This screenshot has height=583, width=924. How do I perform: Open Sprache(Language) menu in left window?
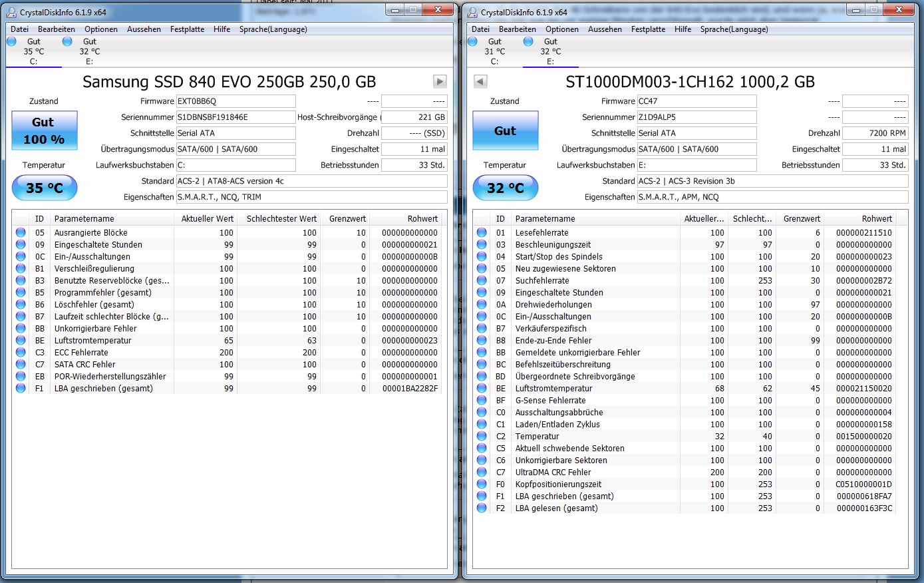(x=273, y=29)
